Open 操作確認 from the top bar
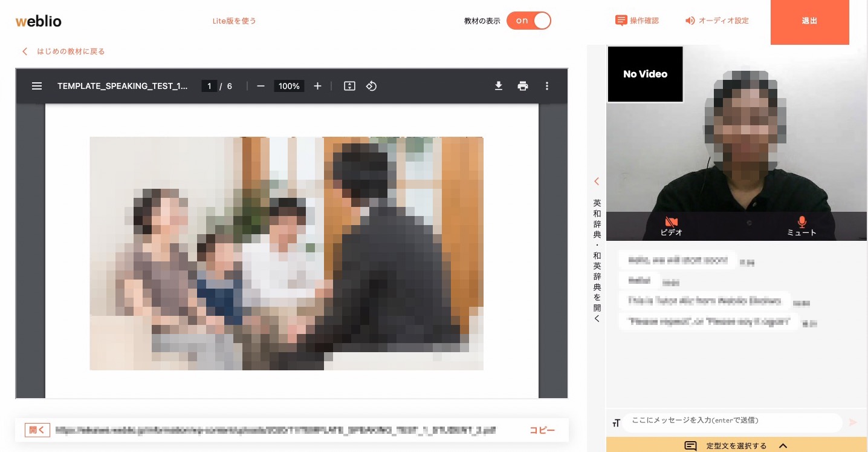The height and width of the screenshot is (452, 868). point(637,21)
